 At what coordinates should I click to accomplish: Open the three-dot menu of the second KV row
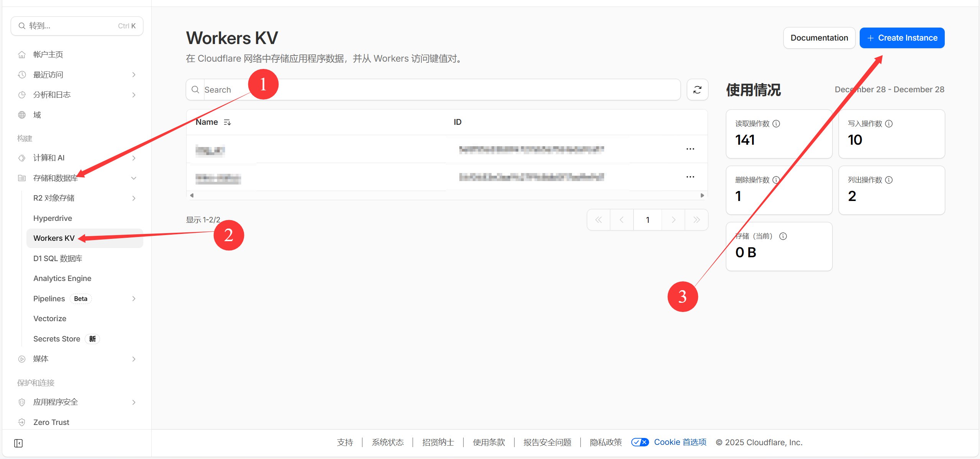(690, 177)
